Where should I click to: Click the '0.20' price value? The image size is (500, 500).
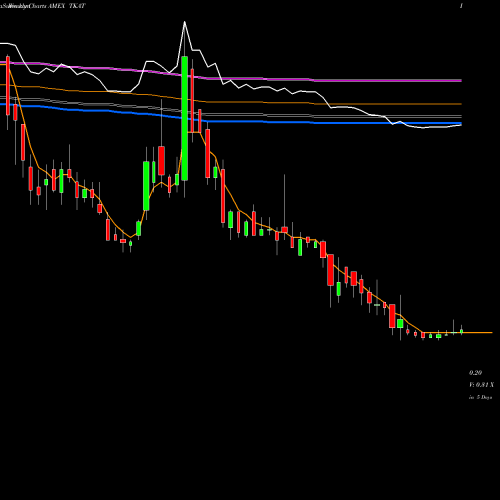click(475, 373)
